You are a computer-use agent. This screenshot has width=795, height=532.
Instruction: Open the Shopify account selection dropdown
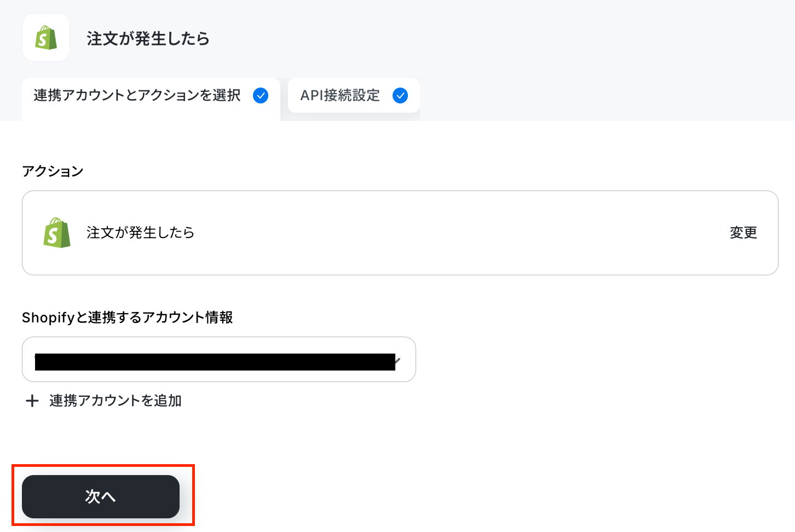[219, 359]
